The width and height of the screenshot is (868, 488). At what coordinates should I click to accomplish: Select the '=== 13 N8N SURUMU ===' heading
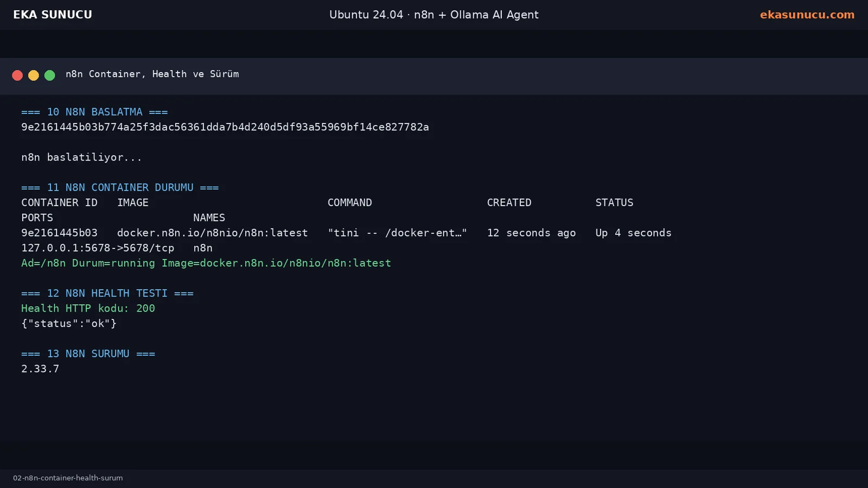(88, 354)
